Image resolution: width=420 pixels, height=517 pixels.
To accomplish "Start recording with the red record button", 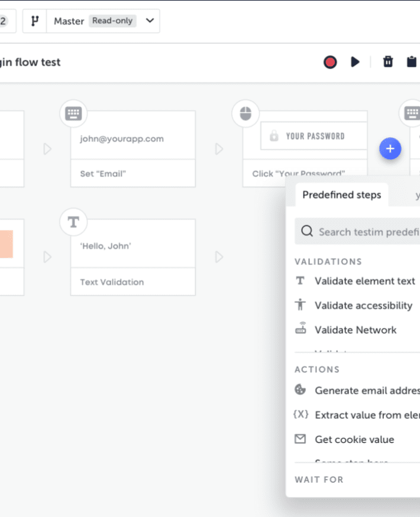I will (x=329, y=62).
